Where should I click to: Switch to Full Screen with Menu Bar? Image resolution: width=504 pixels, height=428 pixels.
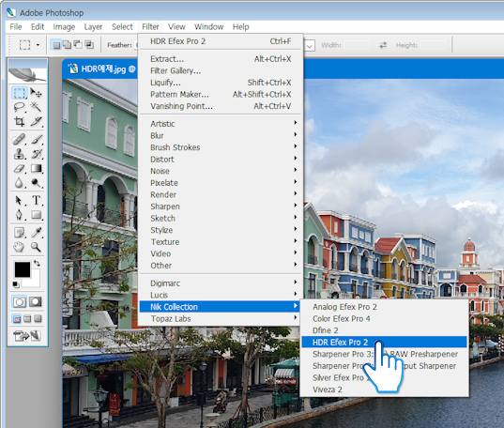tap(27, 319)
